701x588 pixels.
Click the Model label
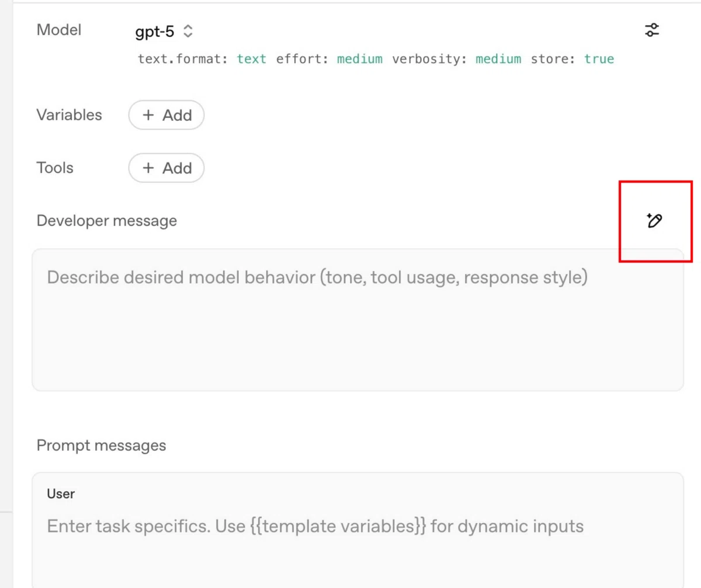[x=59, y=30]
